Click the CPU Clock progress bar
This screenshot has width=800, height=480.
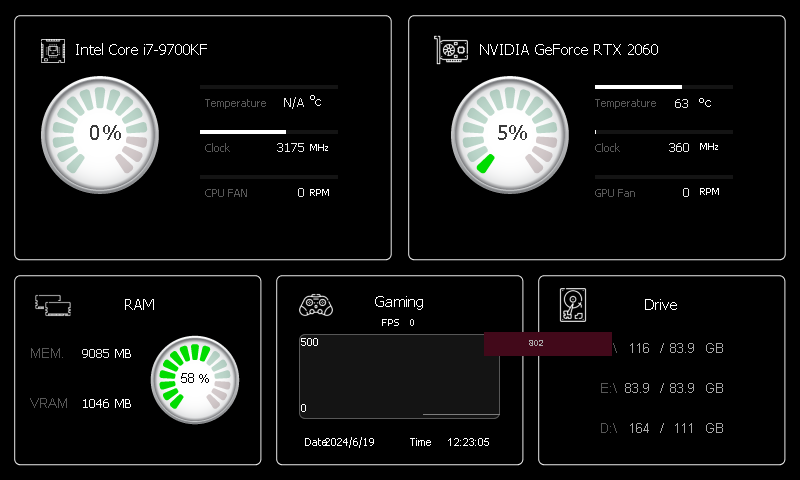coord(268,132)
